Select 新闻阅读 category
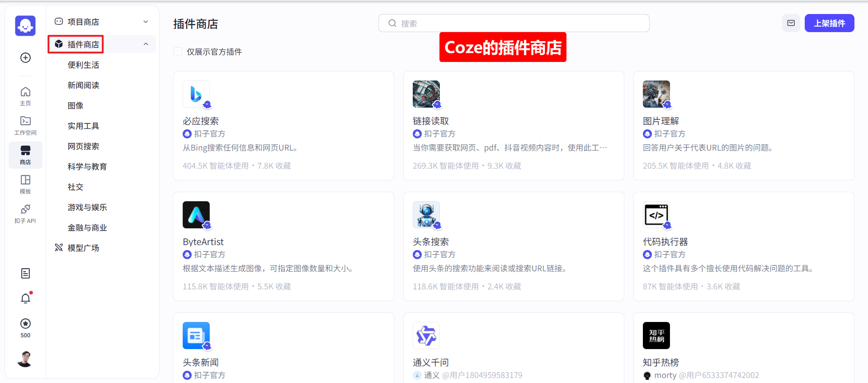The width and height of the screenshot is (868, 383). coord(83,85)
